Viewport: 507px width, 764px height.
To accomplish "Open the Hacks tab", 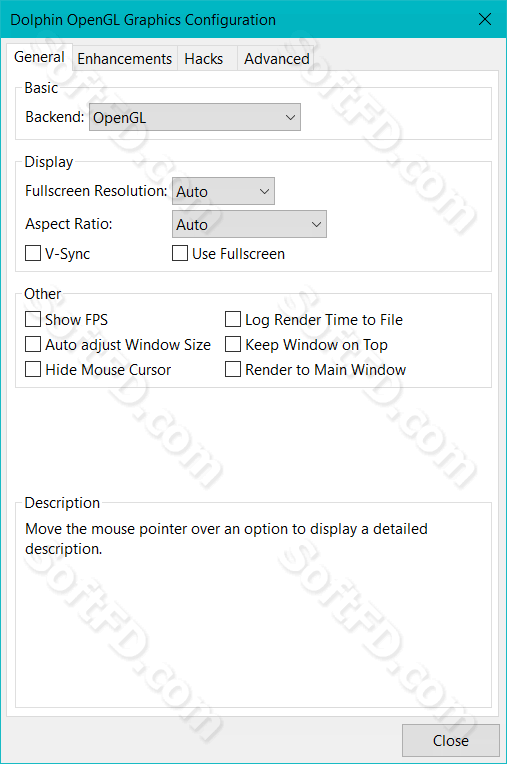I will pyautogui.click(x=204, y=58).
